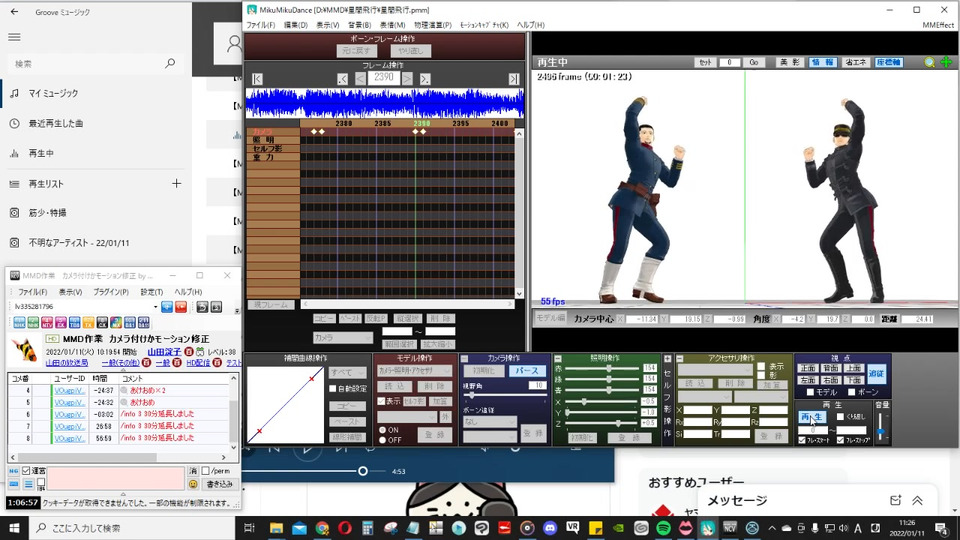Open Discord from the taskbar
The width and height of the screenshot is (960, 540).
[550, 528]
